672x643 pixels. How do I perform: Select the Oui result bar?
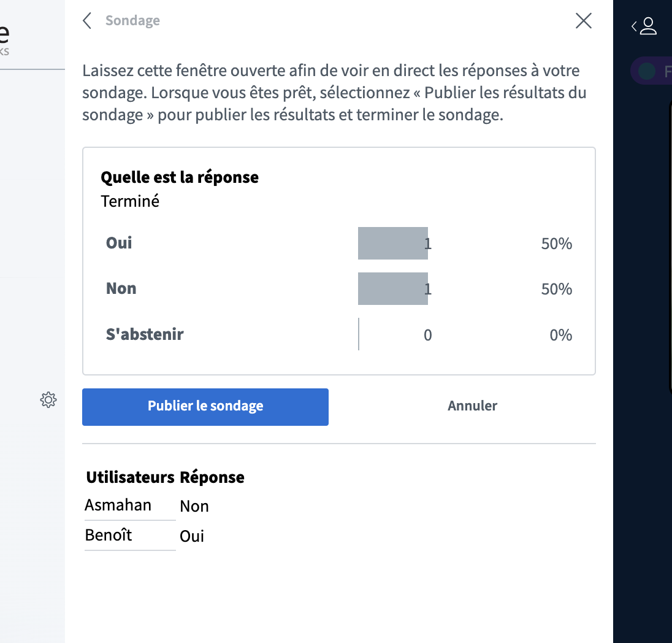coord(392,243)
